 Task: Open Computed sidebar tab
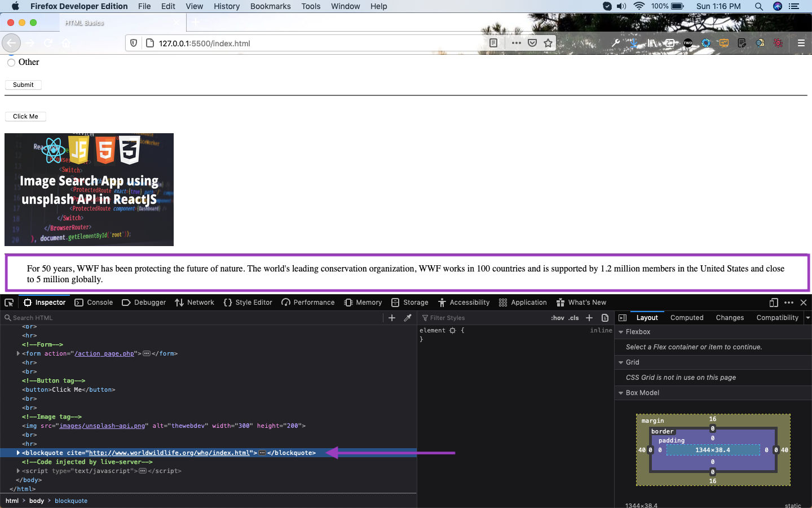click(687, 318)
